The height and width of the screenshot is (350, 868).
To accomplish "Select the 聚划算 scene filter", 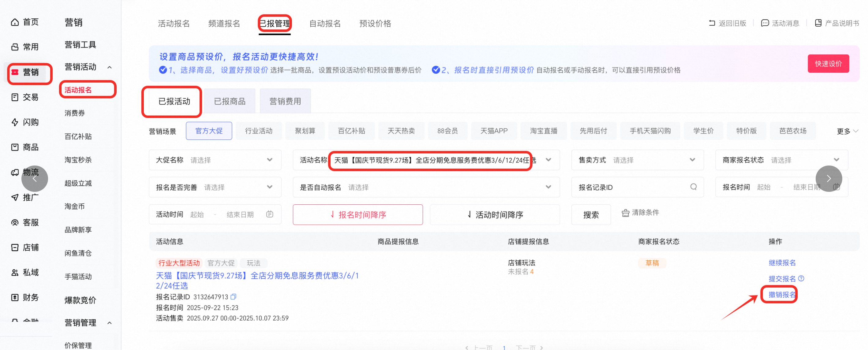I will click(x=305, y=131).
